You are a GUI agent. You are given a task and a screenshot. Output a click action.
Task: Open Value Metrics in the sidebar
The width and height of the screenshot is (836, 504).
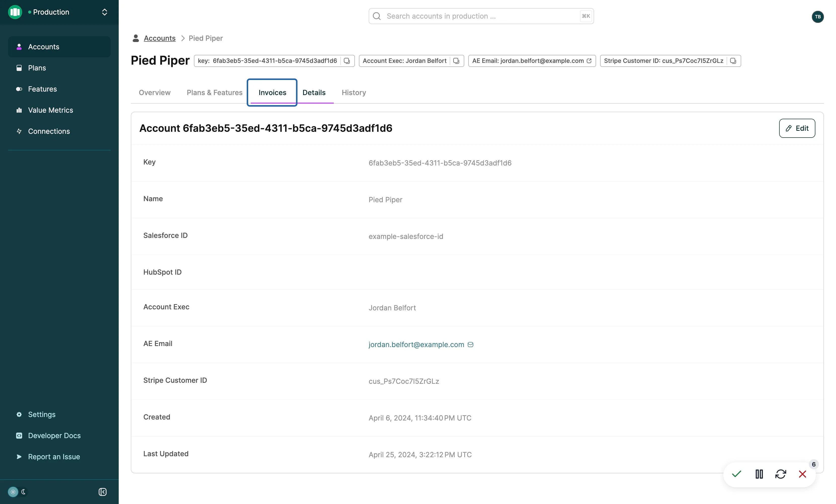59,110
